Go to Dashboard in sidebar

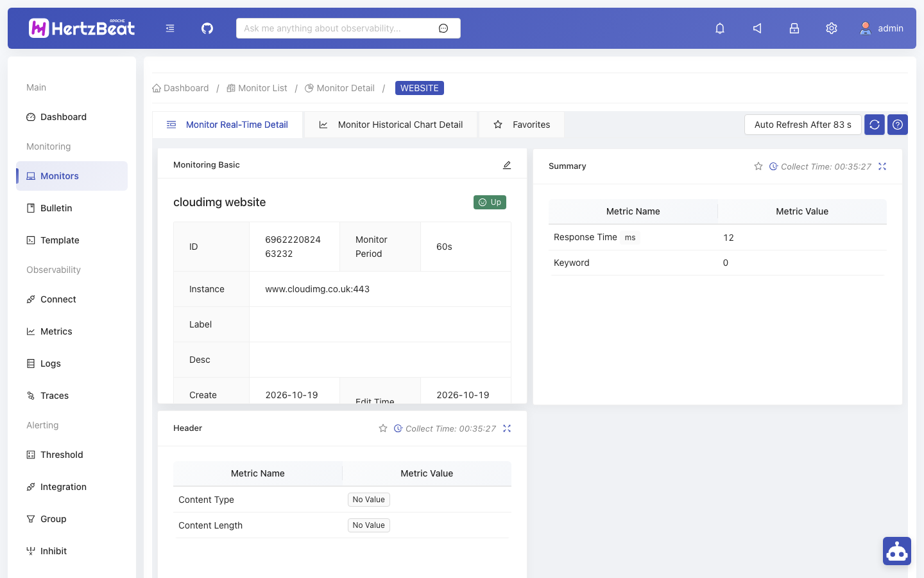pos(72,117)
